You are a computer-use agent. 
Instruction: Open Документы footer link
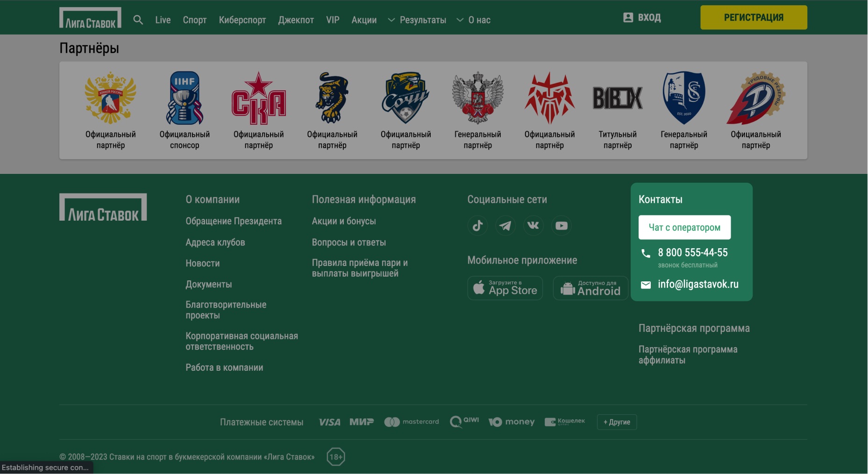coord(209,284)
